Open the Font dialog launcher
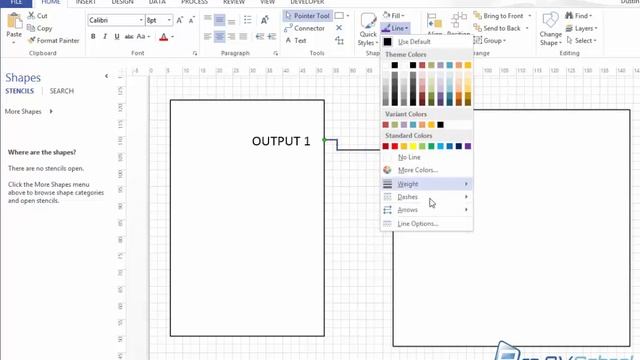 tap(195, 53)
